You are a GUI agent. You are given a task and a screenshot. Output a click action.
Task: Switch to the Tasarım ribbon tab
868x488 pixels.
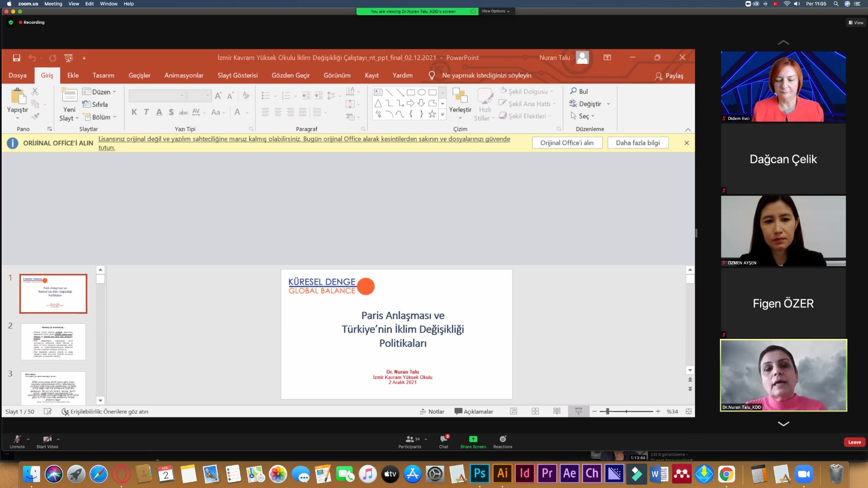click(x=103, y=75)
